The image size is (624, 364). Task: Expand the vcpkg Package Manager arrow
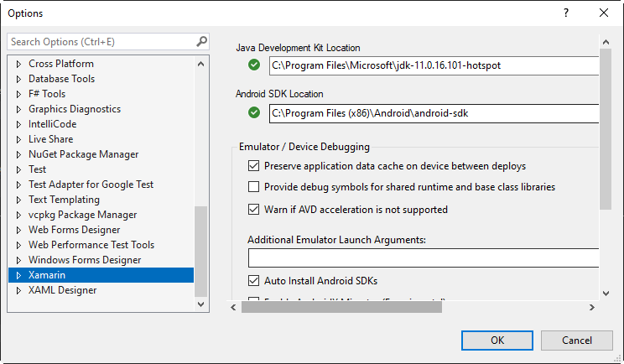click(x=18, y=215)
